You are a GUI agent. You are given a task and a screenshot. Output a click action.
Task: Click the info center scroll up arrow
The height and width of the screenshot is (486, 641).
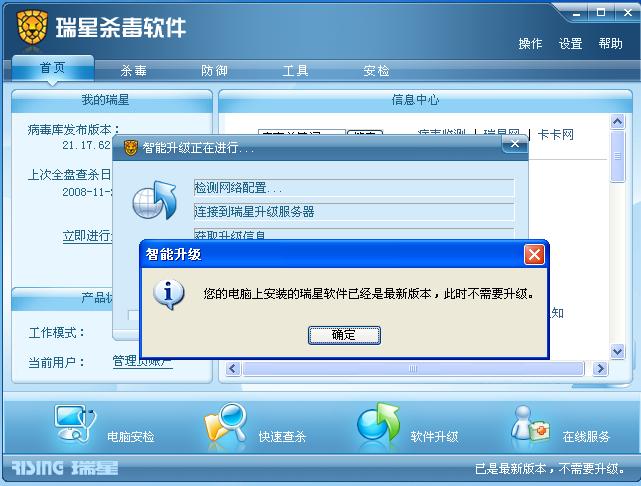click(617, 121)
